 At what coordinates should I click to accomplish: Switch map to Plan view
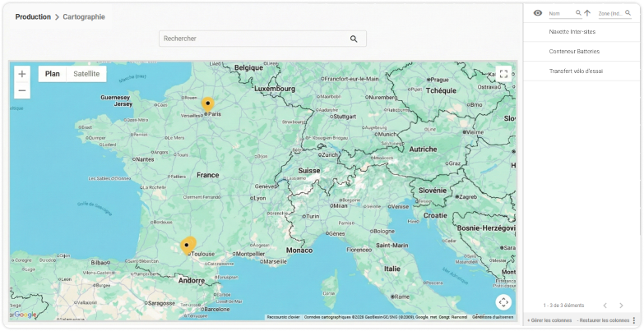pyautogui.click(x=52, y=74)
